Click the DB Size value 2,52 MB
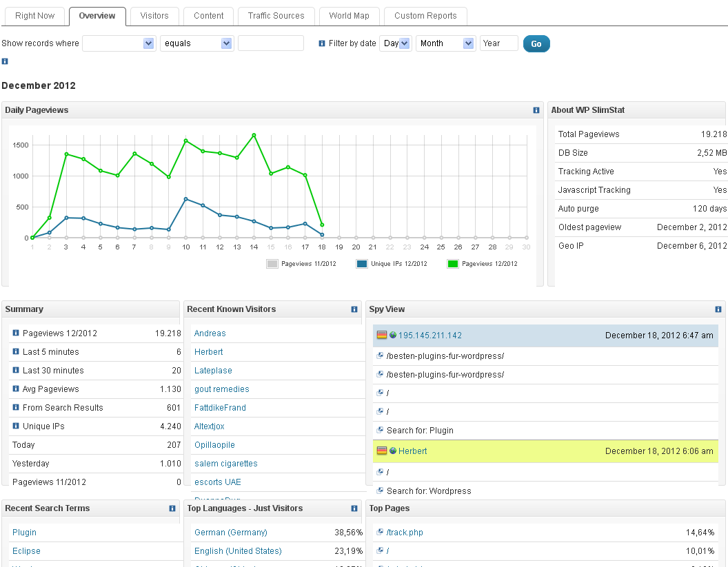This screenshot has height=567, width=728. (x=711, y=153)
